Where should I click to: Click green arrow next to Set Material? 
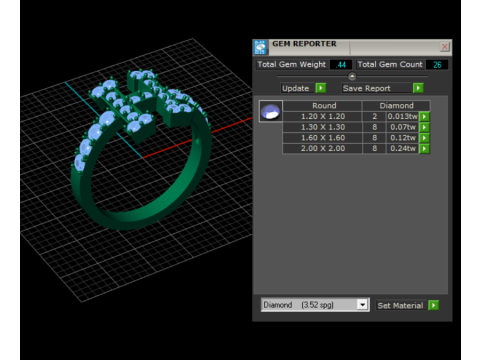click(x=433, y=305)
